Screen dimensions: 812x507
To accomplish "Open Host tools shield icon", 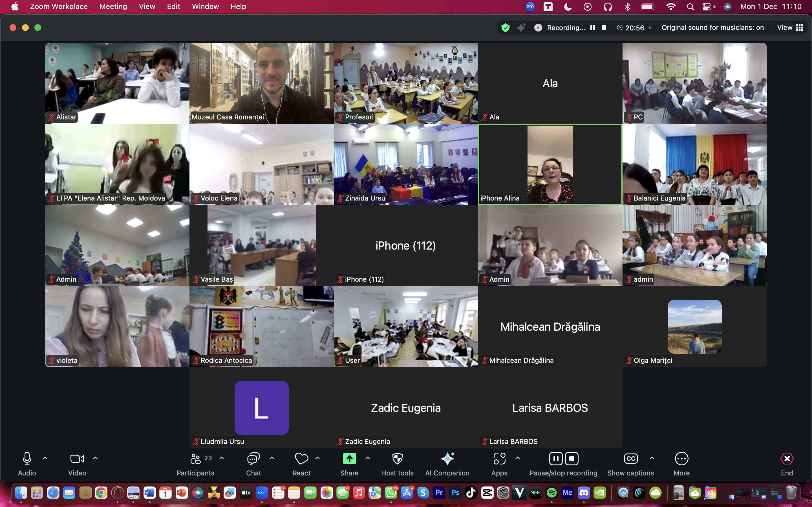I will point(397,459).
